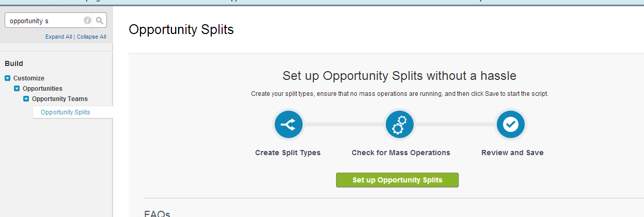Image resolution: width=644 pixels, height=217 pixels.
Task: Click the Check for Mass Operations gears icon
Action: (x=400, y=125)
